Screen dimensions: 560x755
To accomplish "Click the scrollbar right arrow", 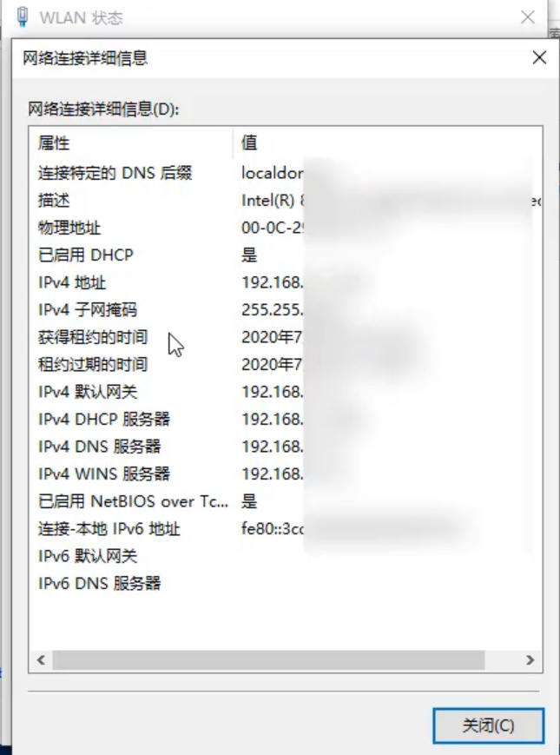I will [x=530, y=659].
